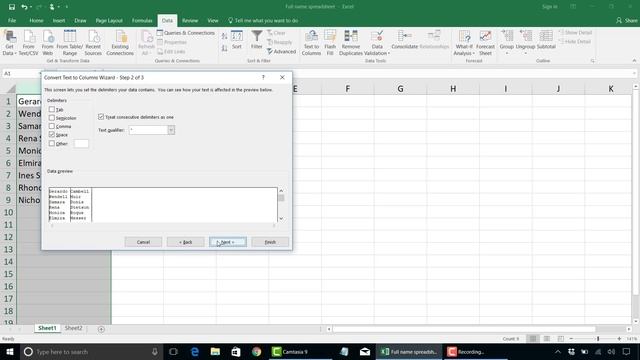Click the Share button
This screenshot has height=360, width=640.
(x=627, y=20)
